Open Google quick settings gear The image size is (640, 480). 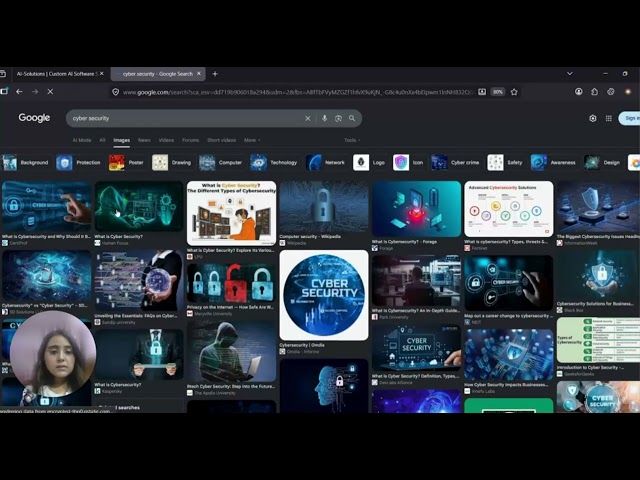click(x=593, y=118)
